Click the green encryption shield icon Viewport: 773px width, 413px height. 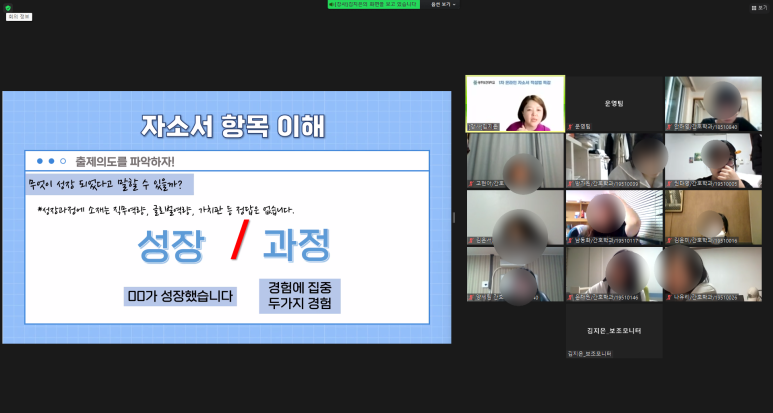8,7
